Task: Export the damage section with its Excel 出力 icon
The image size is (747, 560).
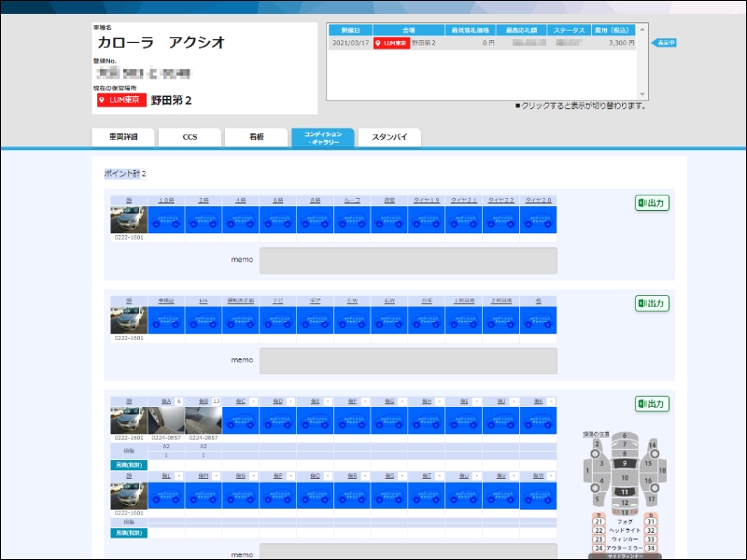Action: click(x=653, y=404)
